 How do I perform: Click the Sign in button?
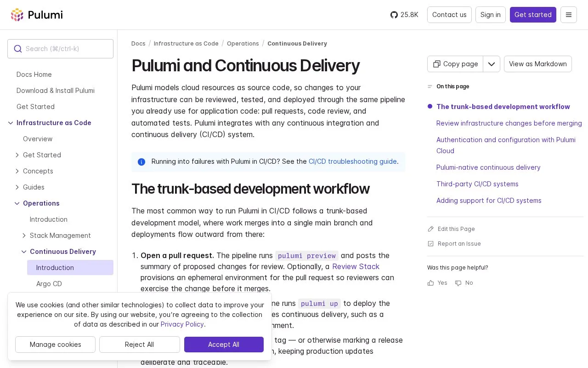[x=491, y=15]
